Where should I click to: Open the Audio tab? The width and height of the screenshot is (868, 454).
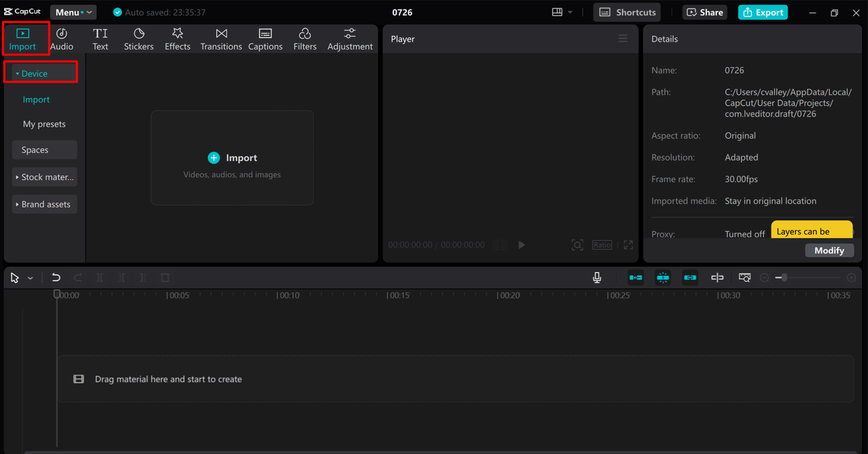(62, 39)
